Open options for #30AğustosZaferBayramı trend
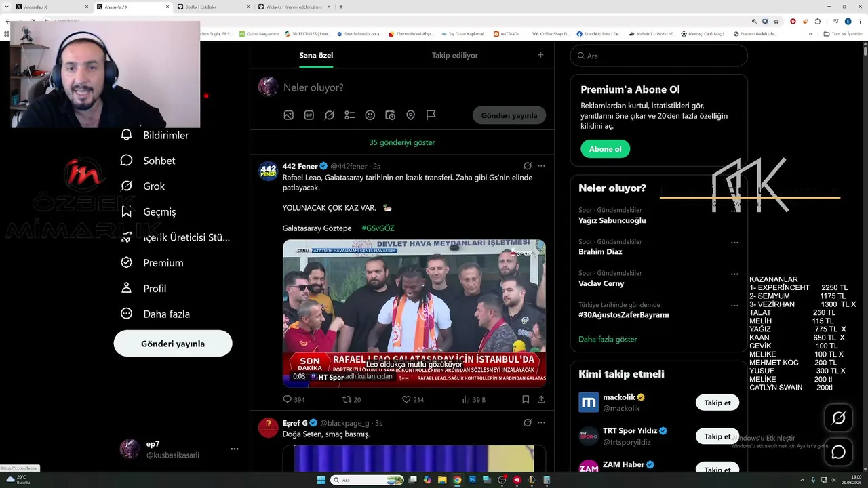Screen dimensions: 868x488 [x=734, y=306]
